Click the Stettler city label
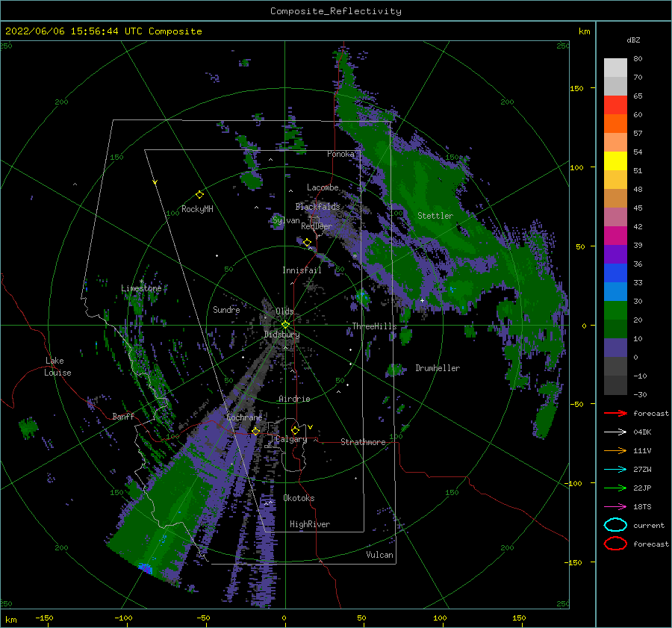This screenshot has width=672, height=628. pyautogui.click(x=435, y=216)
